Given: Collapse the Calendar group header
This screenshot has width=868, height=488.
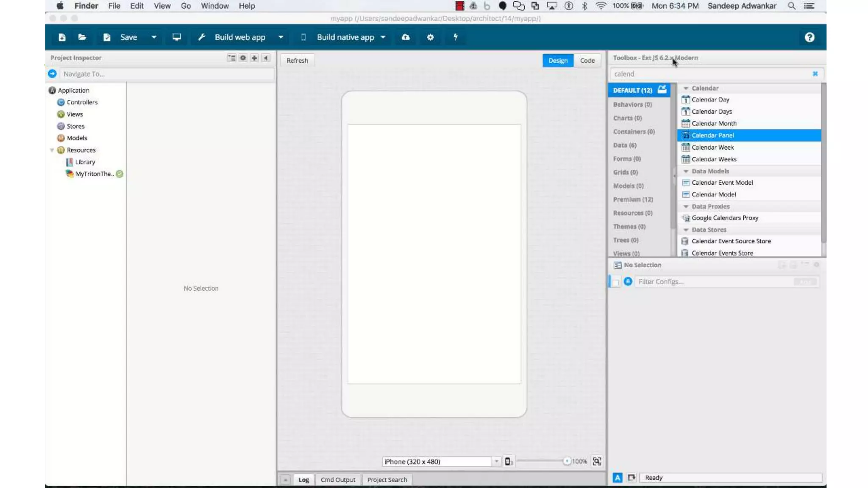Looking at the screenshot, I should pyautogui.click(x=686, y=88).
